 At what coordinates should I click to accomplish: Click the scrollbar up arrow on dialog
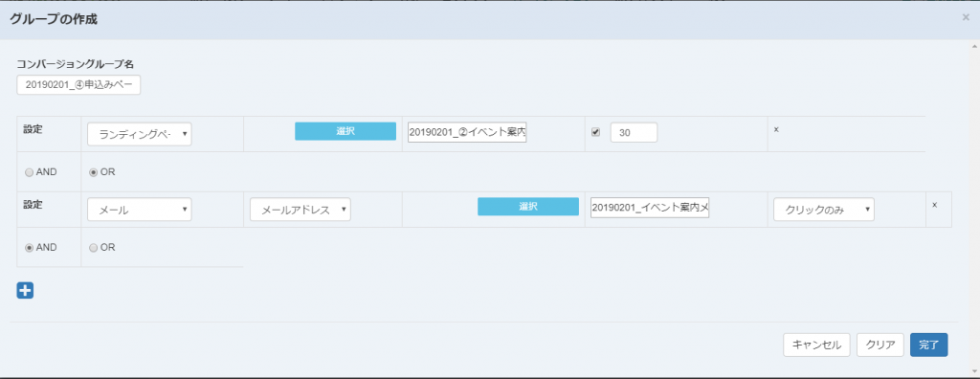pos(974,47)
